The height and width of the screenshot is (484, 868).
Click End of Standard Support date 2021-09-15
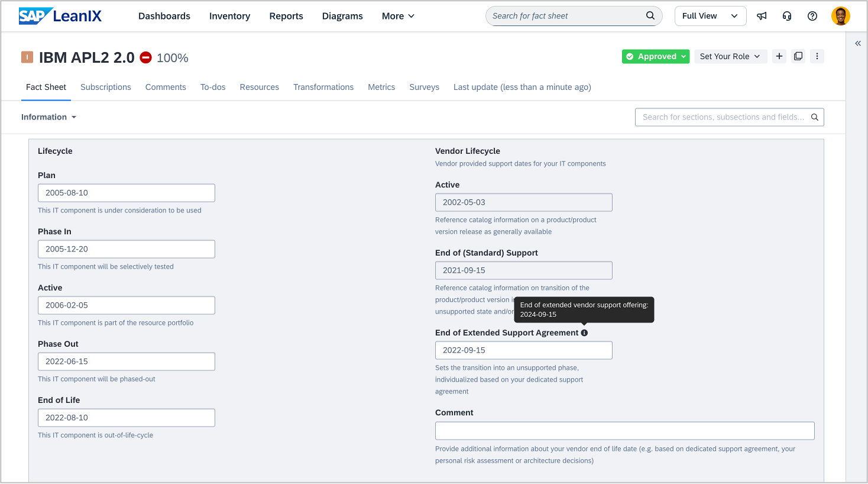(x=524, y=270)
